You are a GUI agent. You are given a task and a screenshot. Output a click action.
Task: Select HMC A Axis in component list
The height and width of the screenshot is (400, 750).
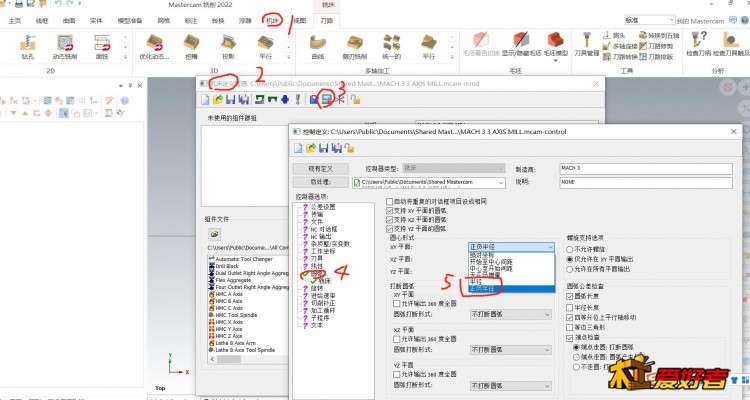point(229,294)
